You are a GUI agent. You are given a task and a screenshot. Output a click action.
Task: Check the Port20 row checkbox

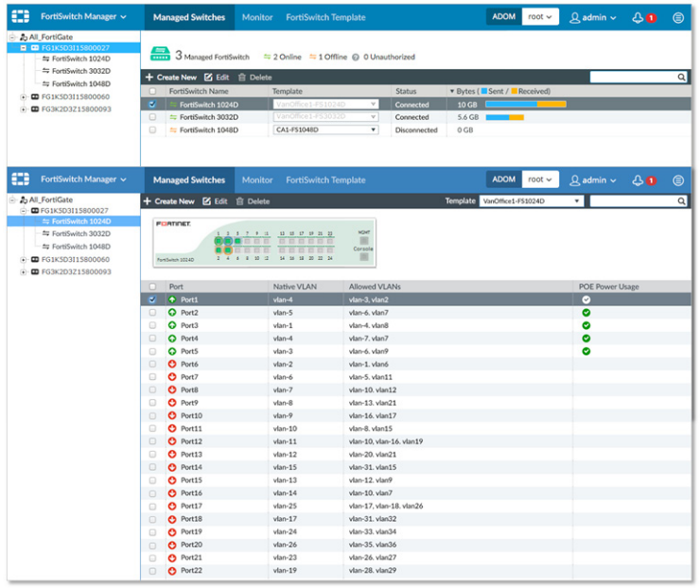pos(152,545)
